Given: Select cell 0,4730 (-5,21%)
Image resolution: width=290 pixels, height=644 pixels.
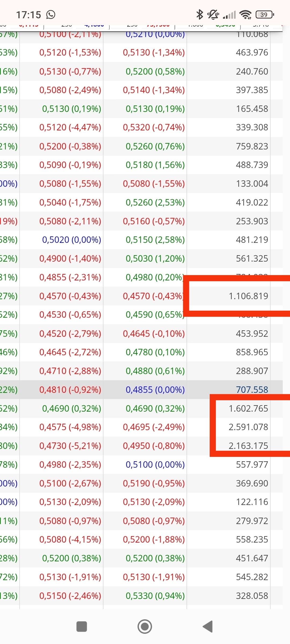Looking at the screenshot, I should pyautogui.click(x=70, y=446).
